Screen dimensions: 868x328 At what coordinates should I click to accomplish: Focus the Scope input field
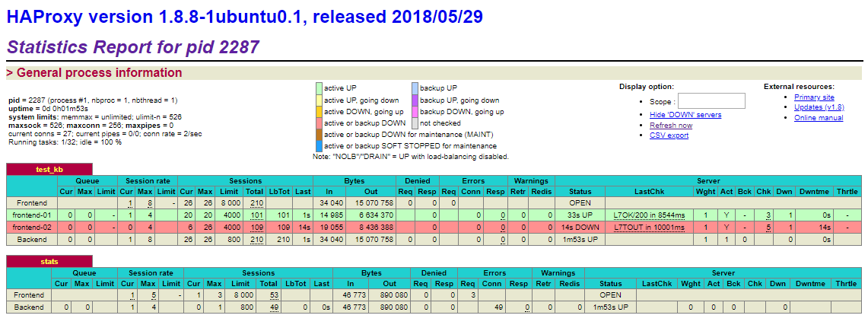(711, 101)
